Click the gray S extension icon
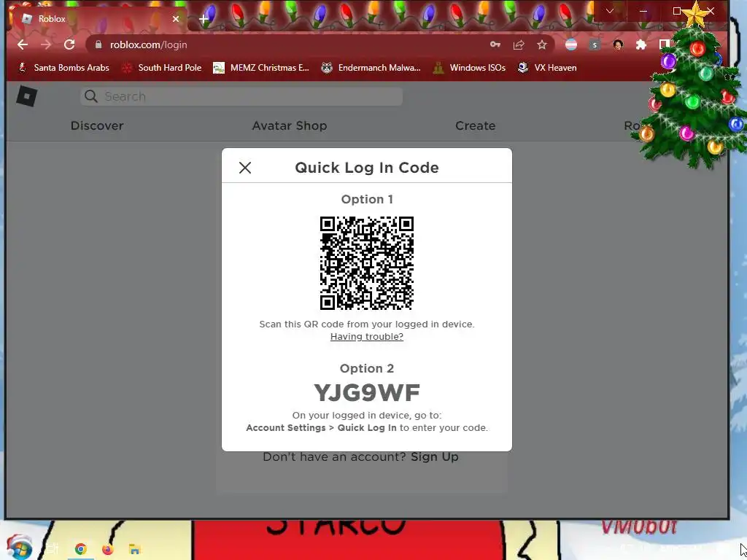 coord(594,44)
